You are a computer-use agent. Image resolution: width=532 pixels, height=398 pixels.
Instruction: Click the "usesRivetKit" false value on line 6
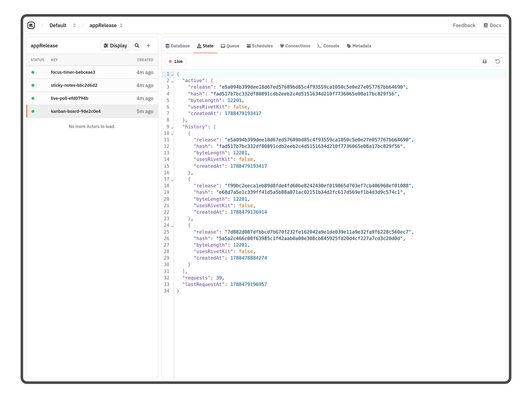point(240,107)
